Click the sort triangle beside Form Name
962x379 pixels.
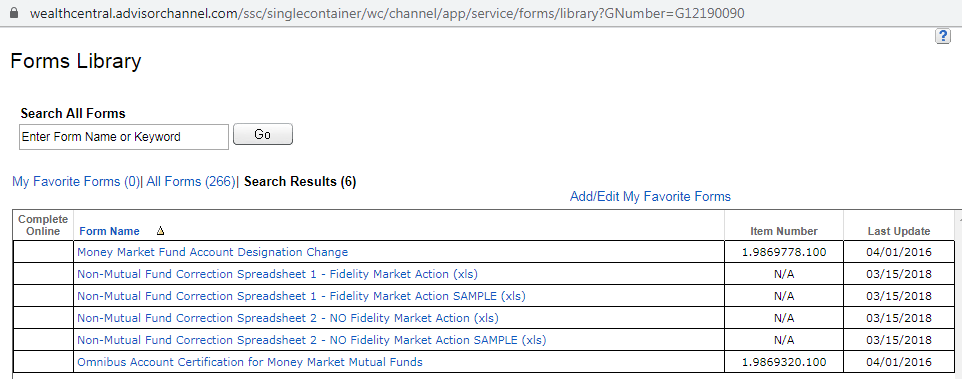(x=161, y=231)
